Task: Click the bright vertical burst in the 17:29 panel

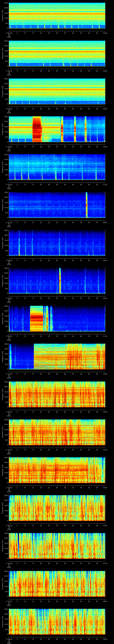Action: 60,280
